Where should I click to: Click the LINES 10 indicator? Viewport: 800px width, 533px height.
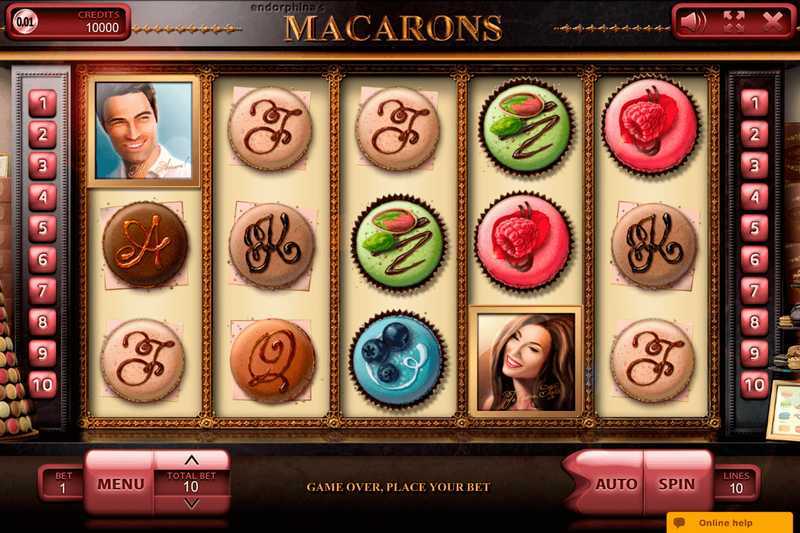click(736, 483)
